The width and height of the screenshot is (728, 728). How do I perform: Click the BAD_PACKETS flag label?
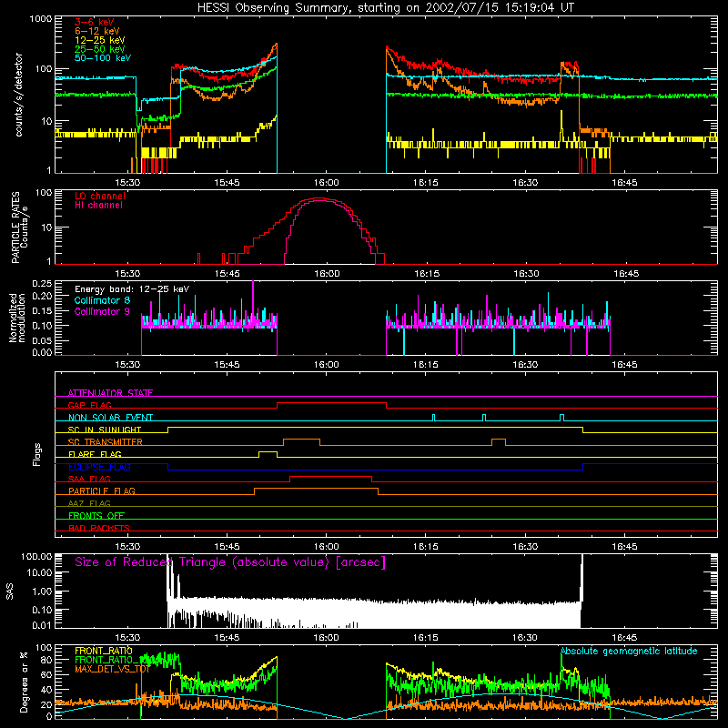(x=99, y=528)
